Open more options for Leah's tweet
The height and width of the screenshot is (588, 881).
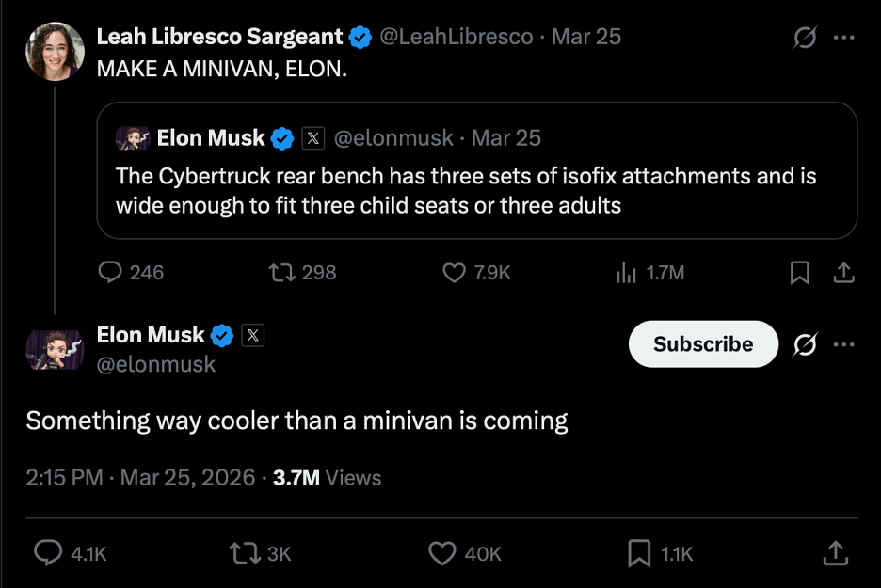point(844,38)
